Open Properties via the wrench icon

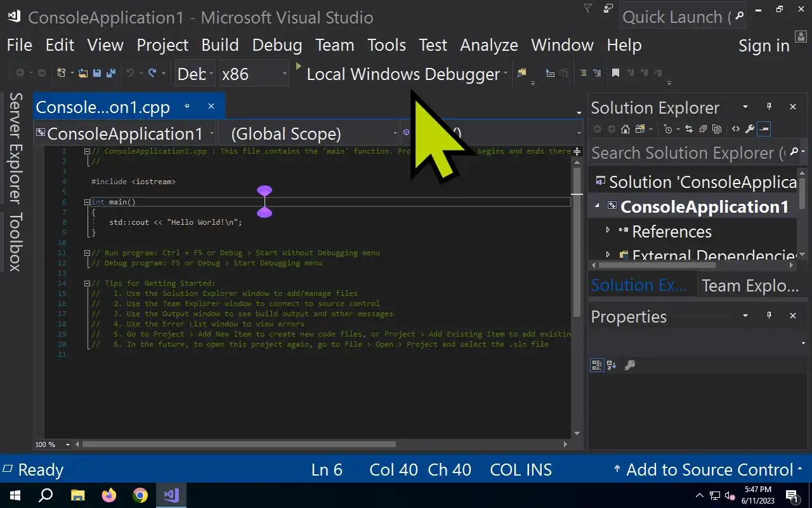point(749,129)
